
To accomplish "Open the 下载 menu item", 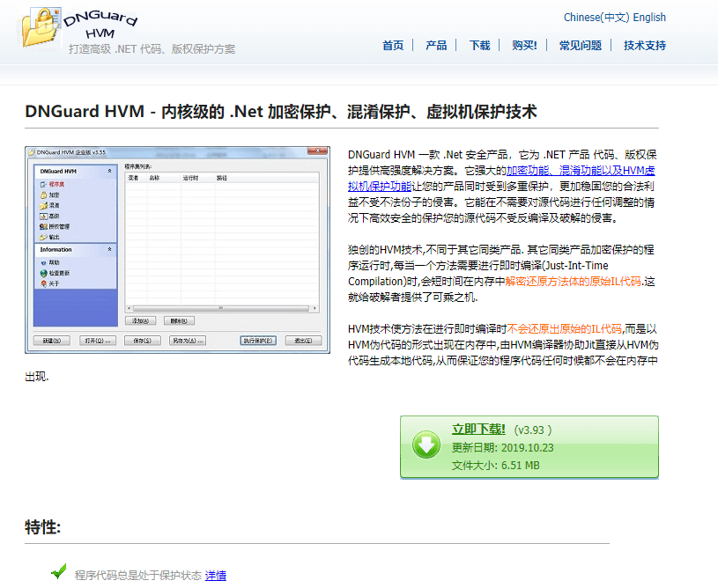I will [479, 45].
